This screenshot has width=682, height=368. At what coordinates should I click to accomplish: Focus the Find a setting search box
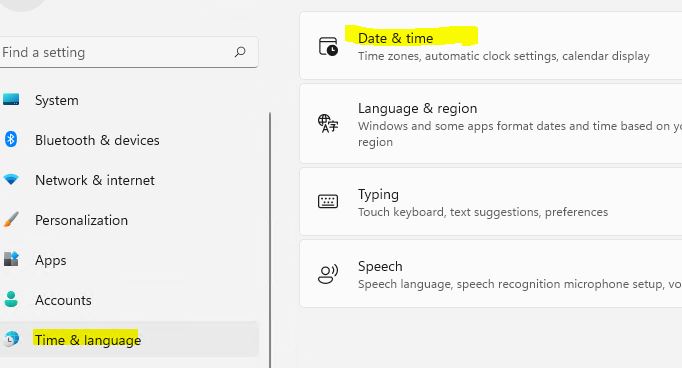pos(129,52)
